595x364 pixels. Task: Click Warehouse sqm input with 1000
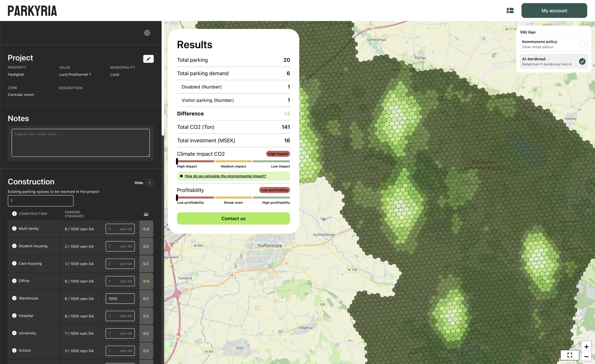[120, 299]
